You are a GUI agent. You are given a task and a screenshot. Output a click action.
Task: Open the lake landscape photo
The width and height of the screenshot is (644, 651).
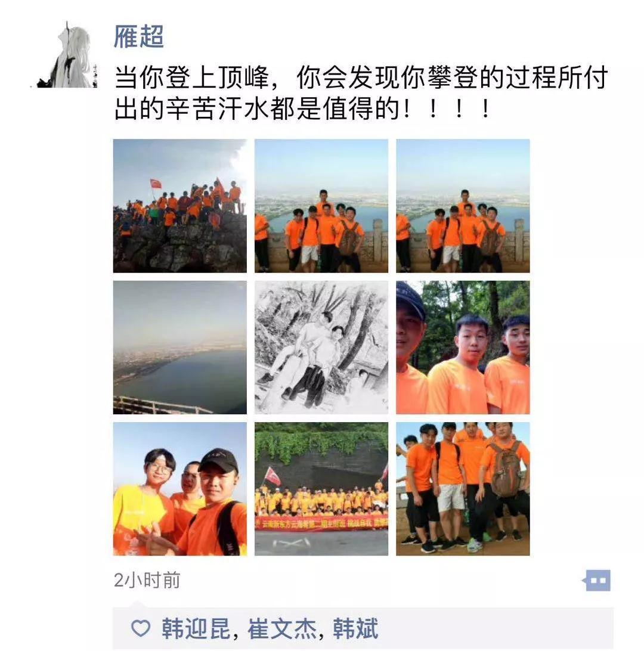tap(180, 348)
